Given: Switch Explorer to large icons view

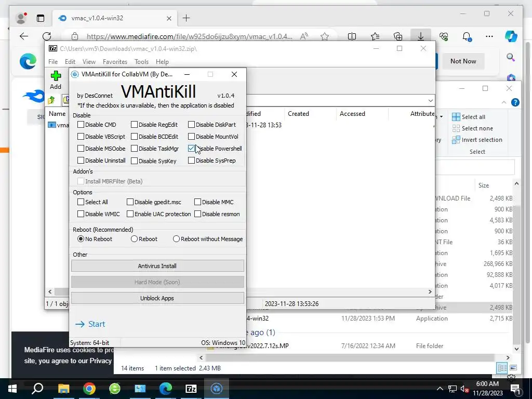Looking at the screenshot, I should pos(513,368).
